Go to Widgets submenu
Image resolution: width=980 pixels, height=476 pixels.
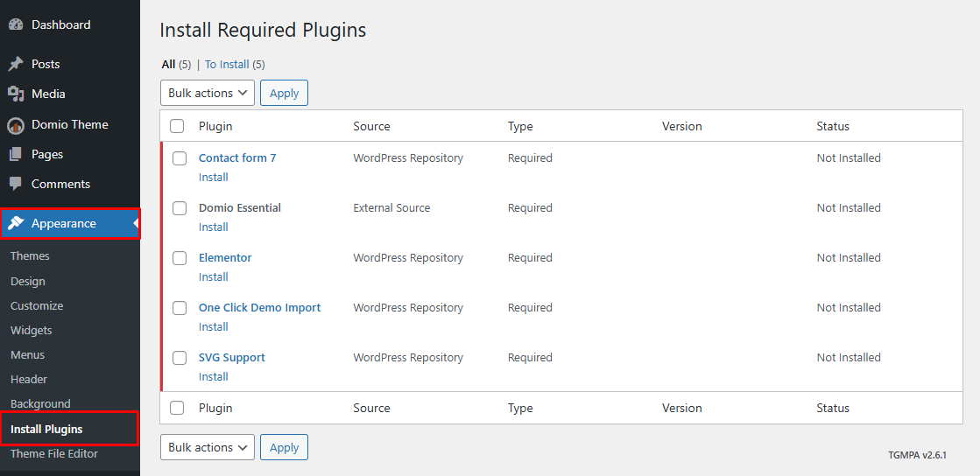tap(32, 331)
